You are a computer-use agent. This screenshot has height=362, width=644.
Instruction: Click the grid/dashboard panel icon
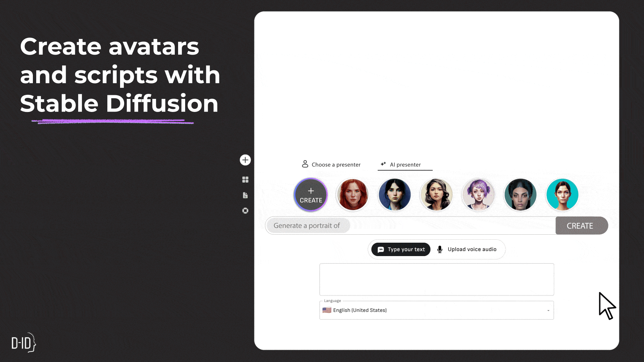pos(245,179)
